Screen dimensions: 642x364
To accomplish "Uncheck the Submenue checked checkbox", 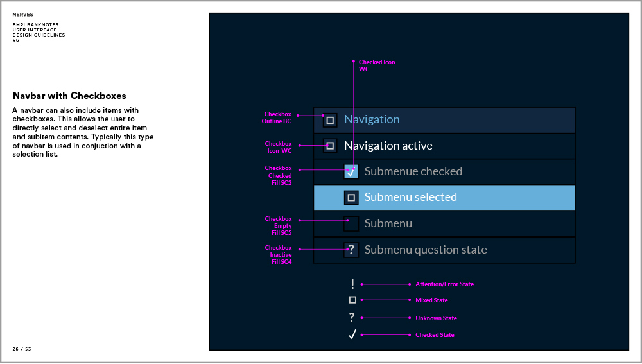I will pos(351,171).
